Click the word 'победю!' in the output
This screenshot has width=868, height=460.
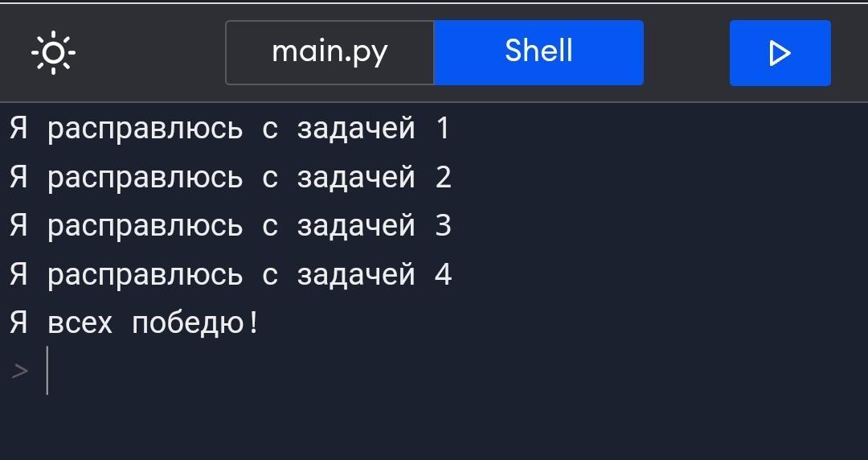point(195,323)
